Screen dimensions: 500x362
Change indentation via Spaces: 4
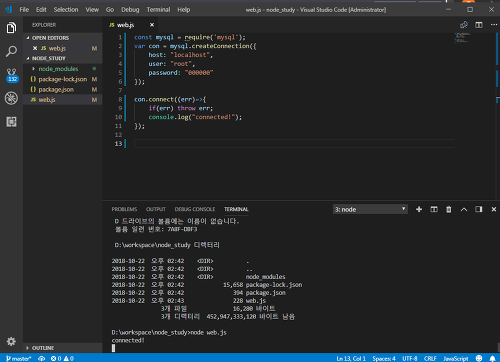384,358
